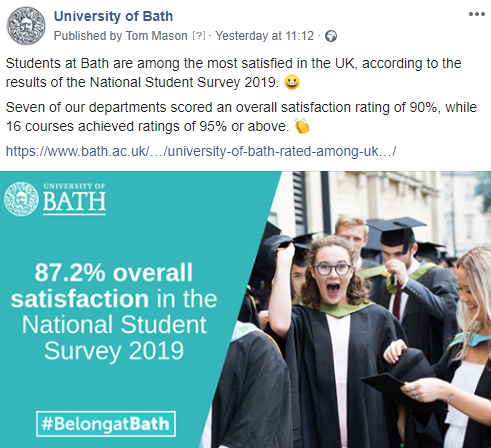
Task: Click publisher name Tom Mason
Action: [x=156, y=36]
